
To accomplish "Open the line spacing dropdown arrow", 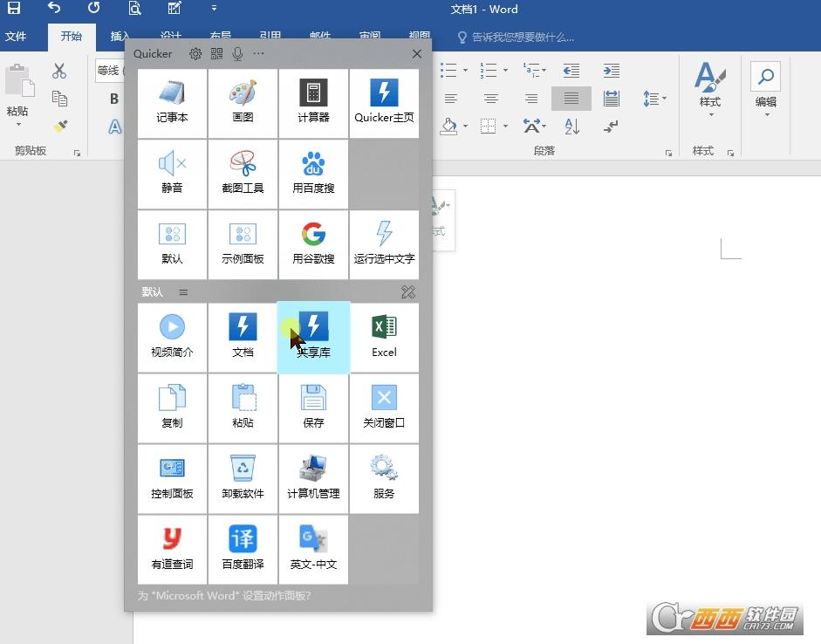I will point(665,98).
